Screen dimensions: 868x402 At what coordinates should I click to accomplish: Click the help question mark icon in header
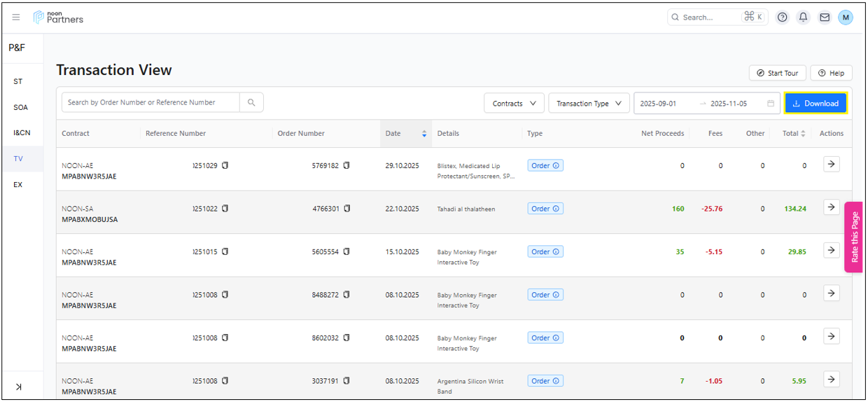(x=783, y=18)
